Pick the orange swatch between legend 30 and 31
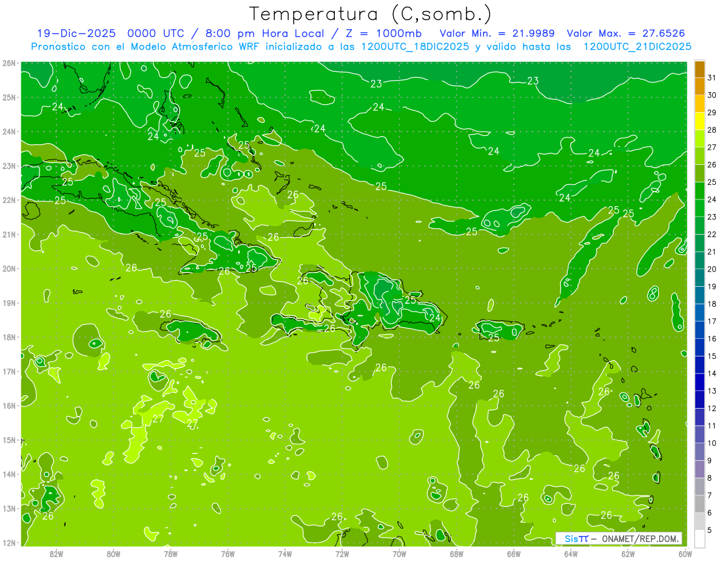This screenshot has height=562, width=728. (699, 86)
